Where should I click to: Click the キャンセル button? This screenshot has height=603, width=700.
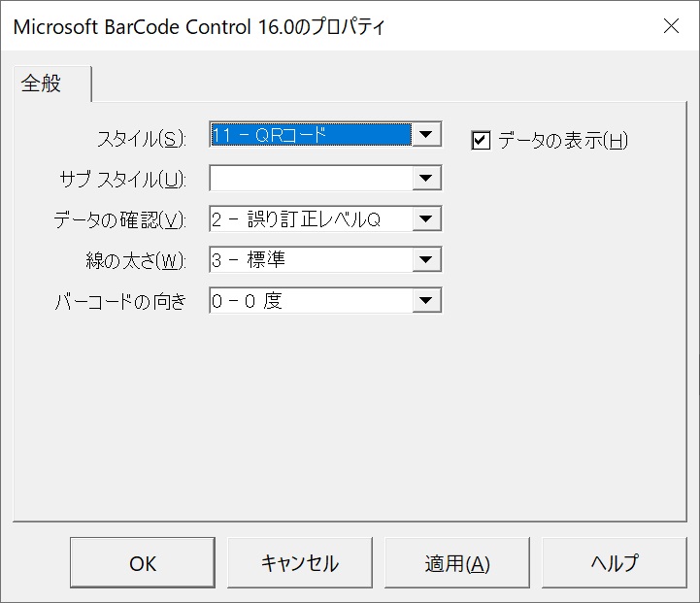tap(300, 563)
